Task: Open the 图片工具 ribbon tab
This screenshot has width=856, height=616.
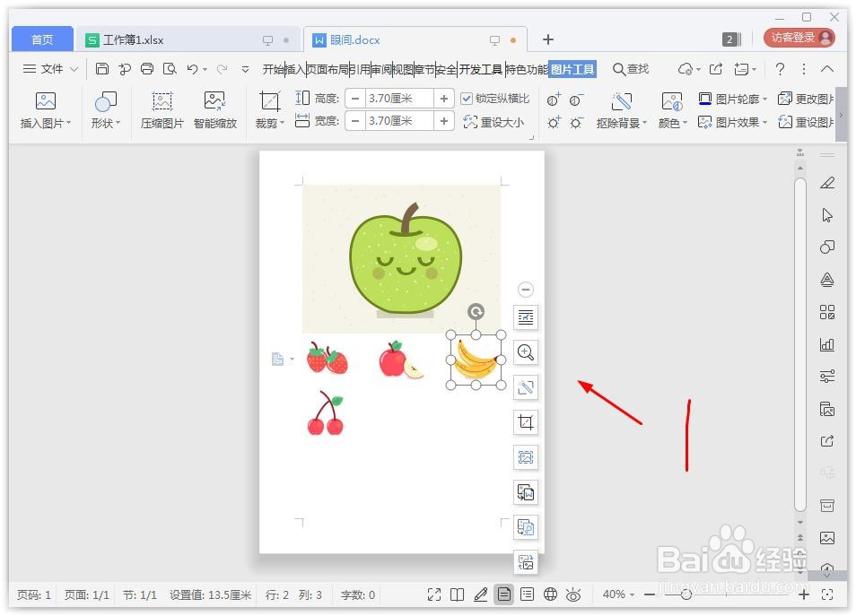Action: (x=572, y=68)
